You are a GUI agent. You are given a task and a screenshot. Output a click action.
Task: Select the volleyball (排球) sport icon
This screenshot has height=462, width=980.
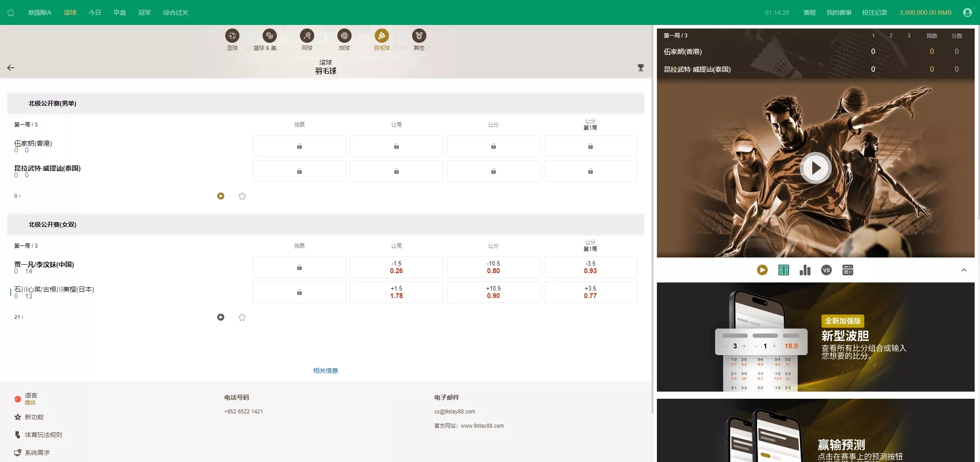pyautogui.click(x=344, y=36)
